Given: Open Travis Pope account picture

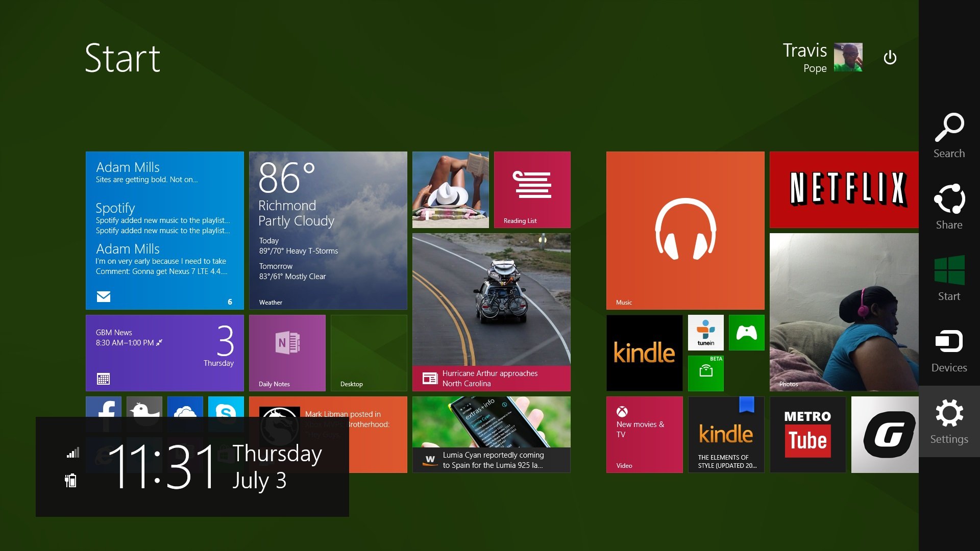Looking at the screenshot, I should coord(848,57).
